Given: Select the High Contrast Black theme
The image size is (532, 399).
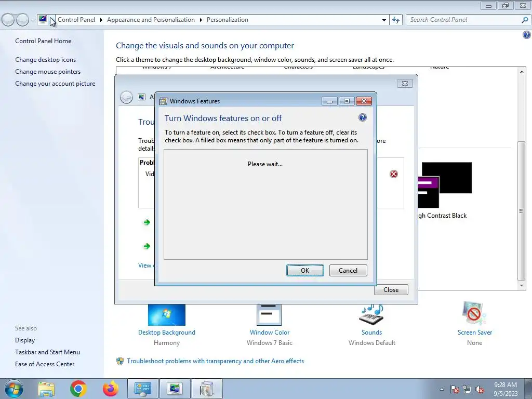Looking at the screenshot, I should point(445,190).
